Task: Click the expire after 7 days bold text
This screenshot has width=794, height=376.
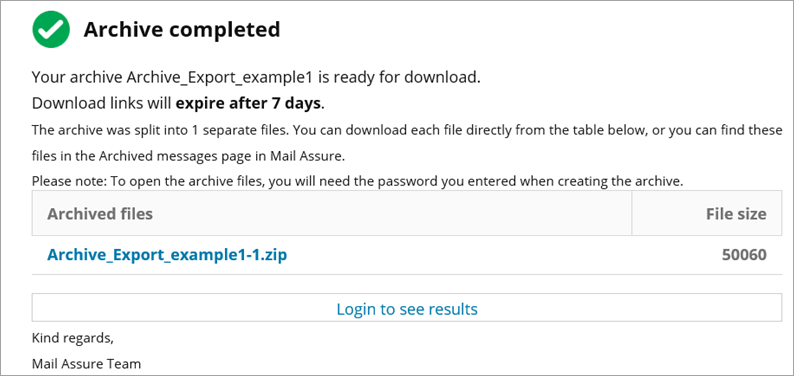Action: tap(248, 103)
